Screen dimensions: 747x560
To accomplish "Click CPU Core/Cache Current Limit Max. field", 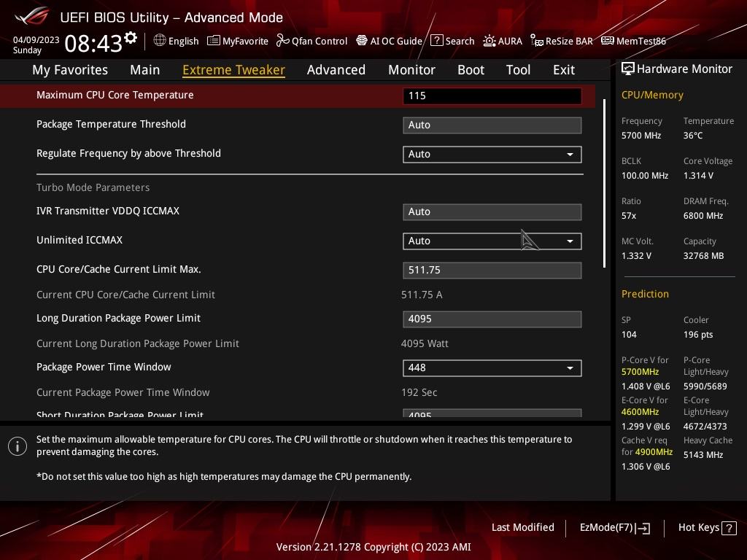I will (492, 271).
